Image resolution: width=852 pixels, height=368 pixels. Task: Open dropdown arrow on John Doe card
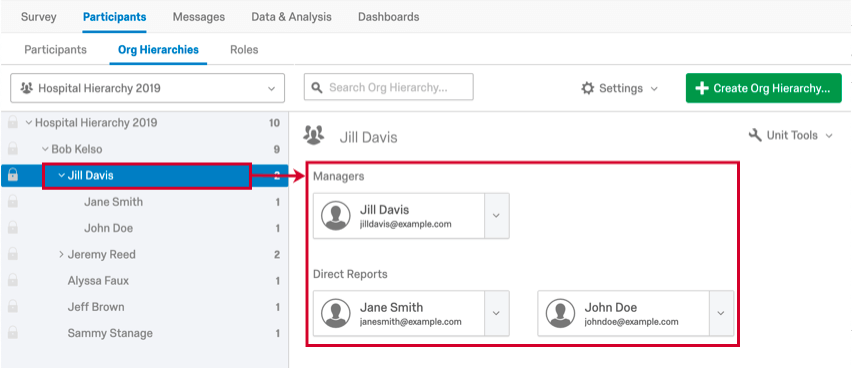pyautogui.click(x=721, y=313)
